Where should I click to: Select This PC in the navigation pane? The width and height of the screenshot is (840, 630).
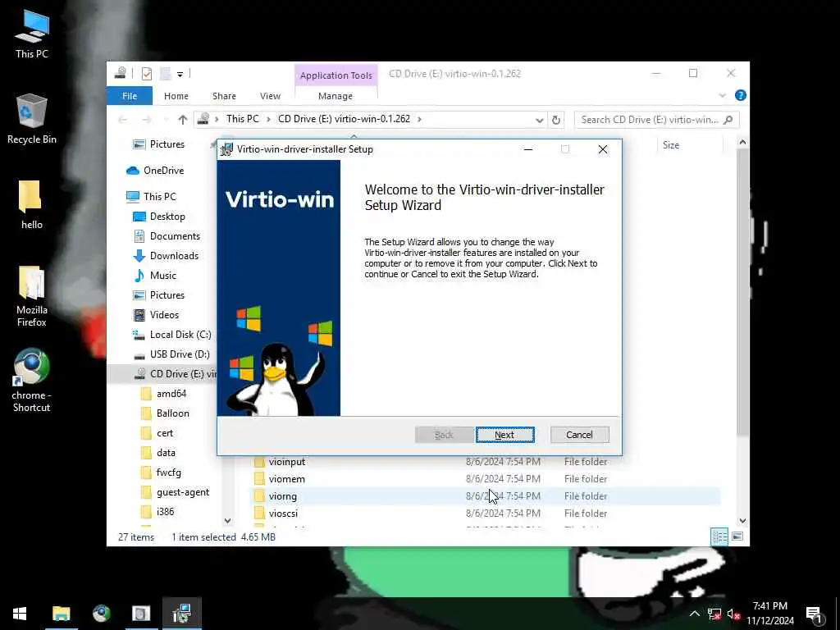tap(159, 197)
